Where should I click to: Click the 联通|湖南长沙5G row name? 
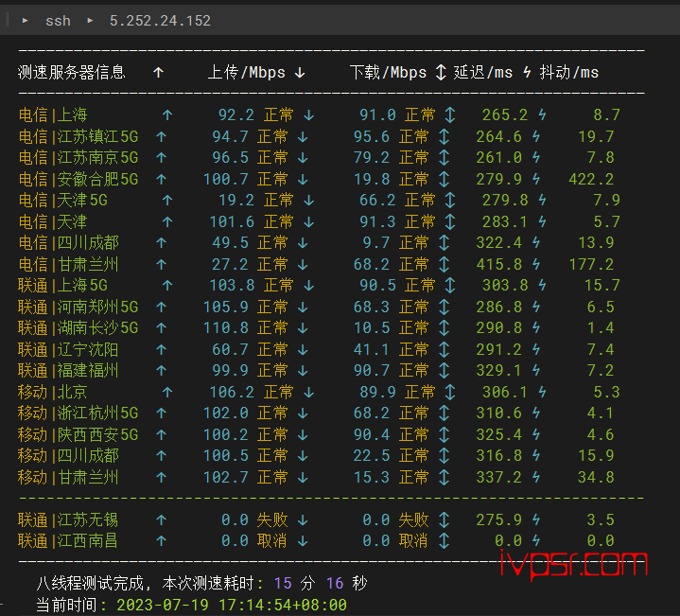pyautogui.click(x=78, y=327)
